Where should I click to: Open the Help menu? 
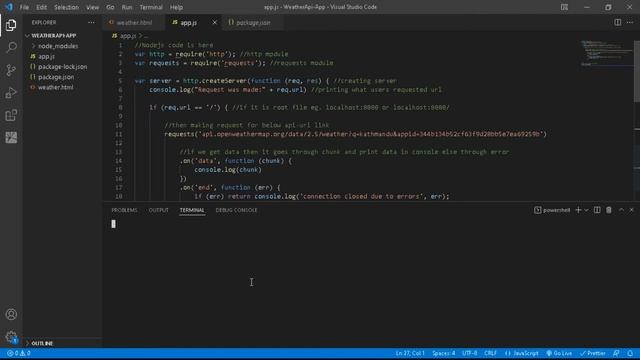coord(176,7)
